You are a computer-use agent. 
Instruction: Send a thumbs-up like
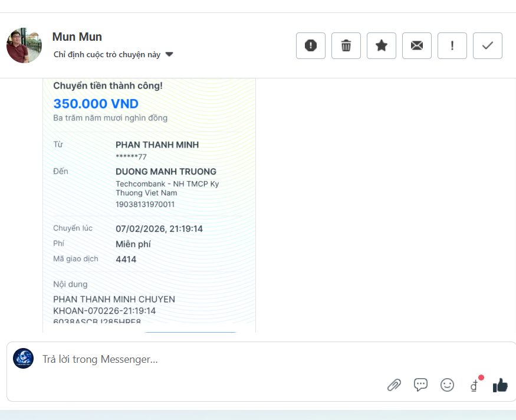pos(499,385)
